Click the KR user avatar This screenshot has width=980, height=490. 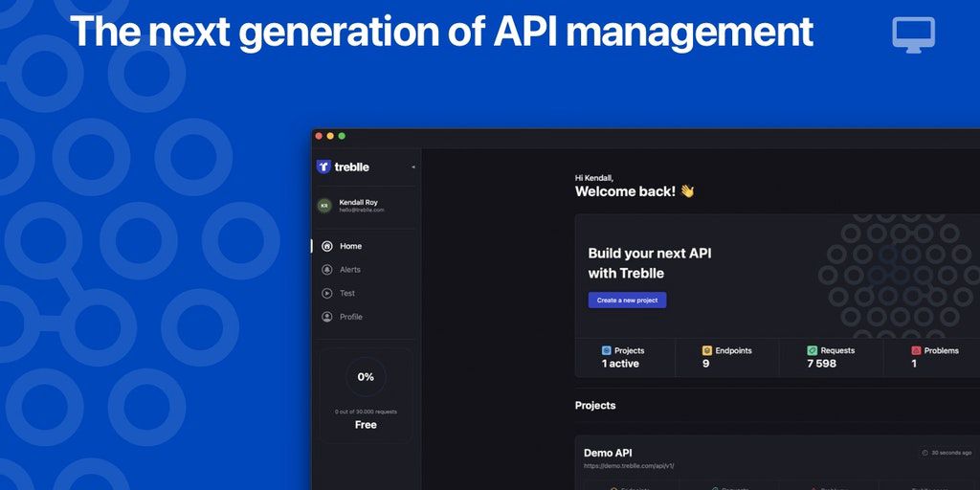[324, 206]
